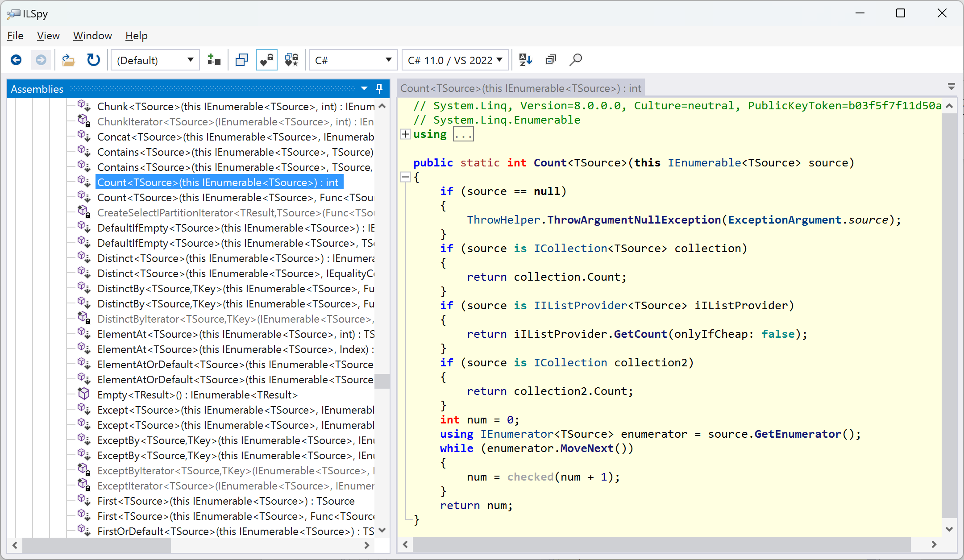Follow ThrowArgumentNullException link in code
Screen dimensions: 964x560
(634, 220)
